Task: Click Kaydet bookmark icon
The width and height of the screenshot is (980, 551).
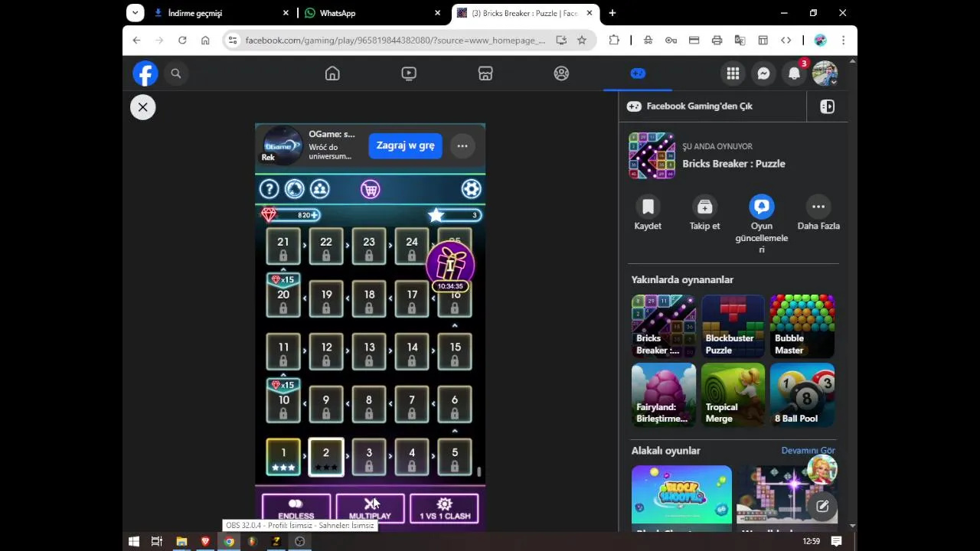Action: point(648,207)
